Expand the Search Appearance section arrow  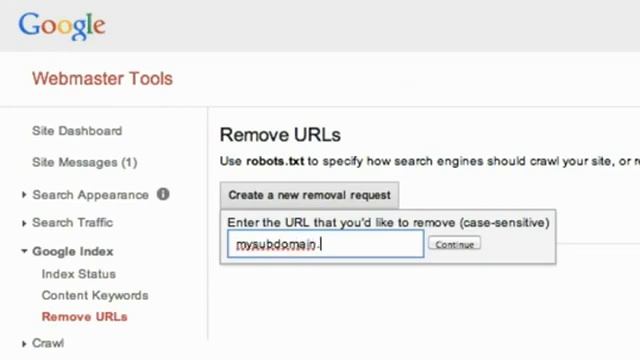coord(24,195)
